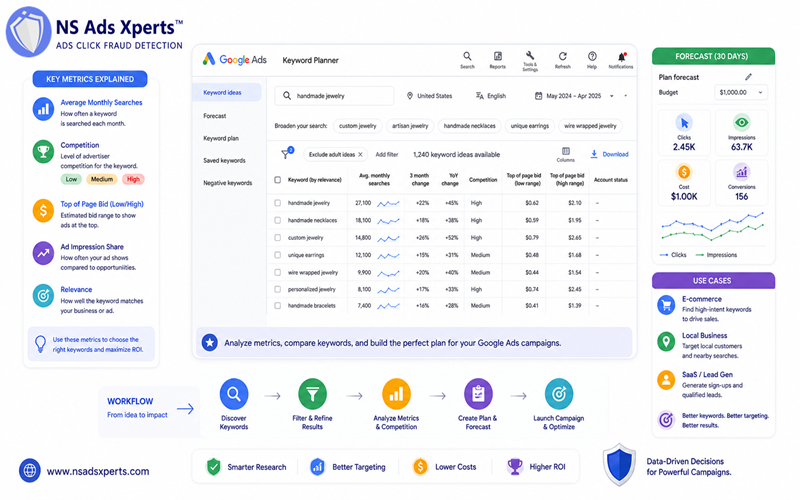This screenshot has width=800, height=500.
Task: Click the red High competition badge
Action: pyautogui.click(x=133, y=180)
